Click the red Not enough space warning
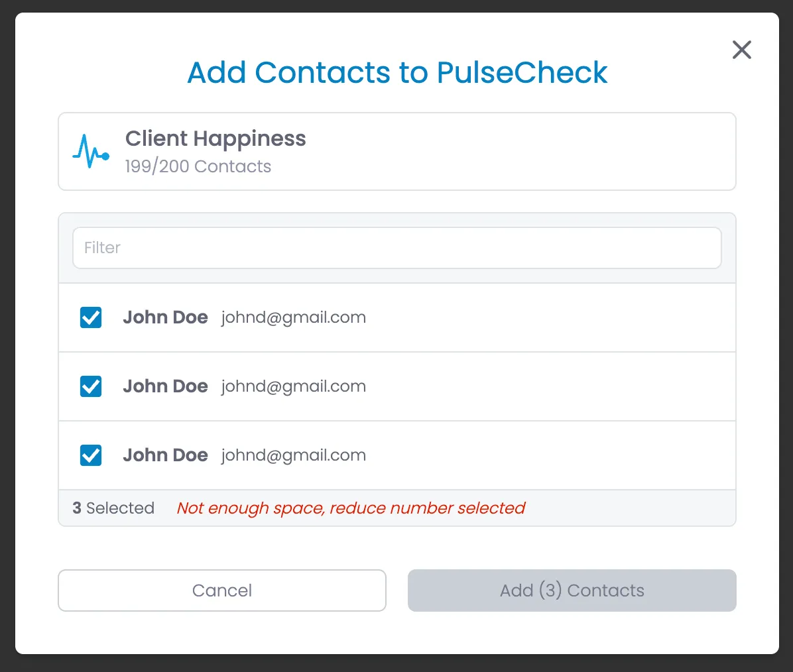Image resolution: width=793 pixels, height=672 pixels. [351, 508]
